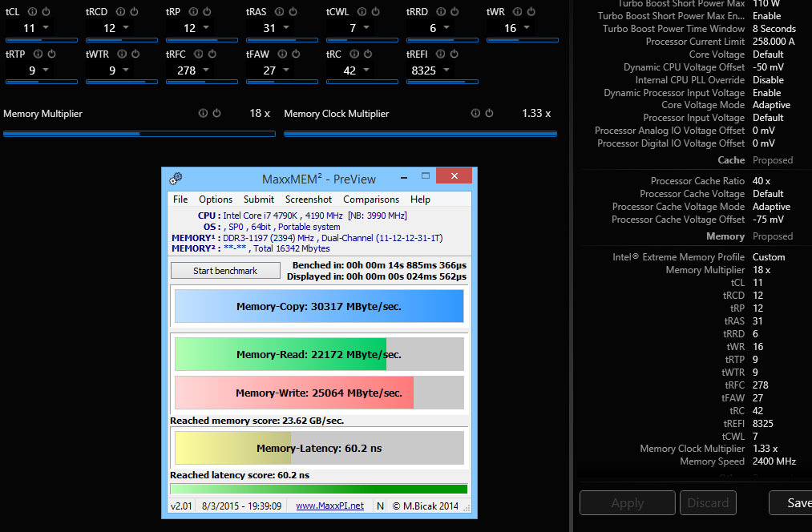Click the info icon next to tFAW

point(282,54)
